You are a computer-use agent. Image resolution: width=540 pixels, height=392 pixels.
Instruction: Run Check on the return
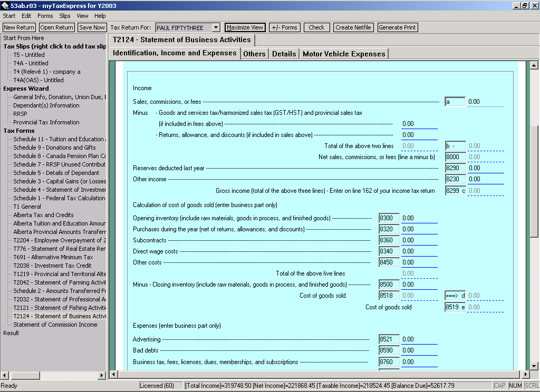[x=316, y=27]
